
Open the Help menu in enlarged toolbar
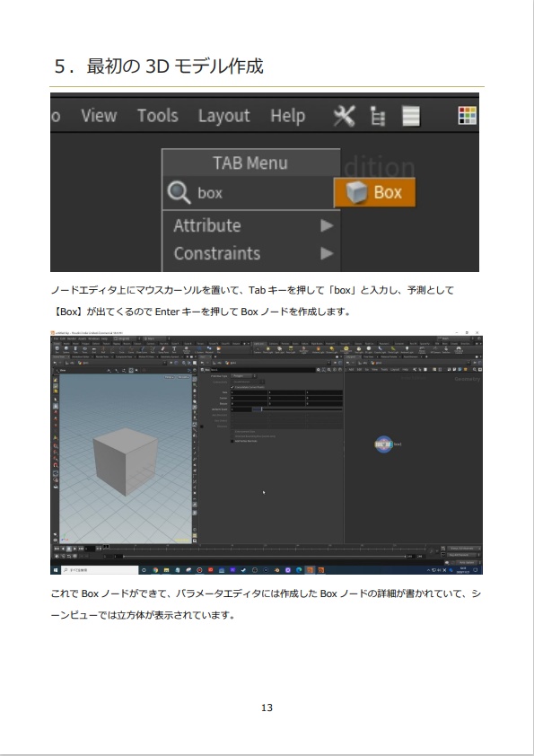[287, 116]
